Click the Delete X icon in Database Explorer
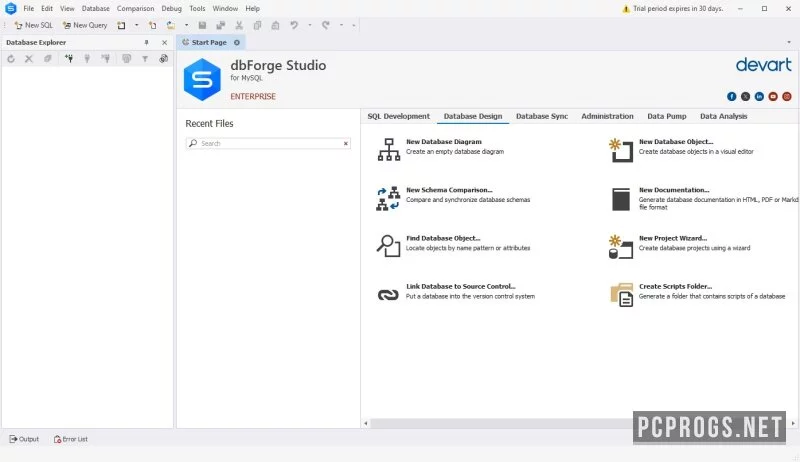The height and width of the screenshot is (462, 800). [29, 59]
